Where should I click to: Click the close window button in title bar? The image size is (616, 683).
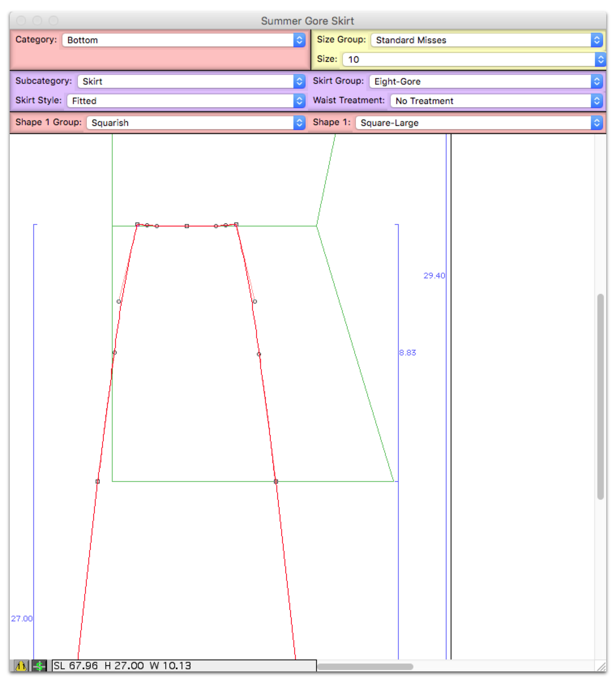pyautogui.click(x=21, y=21)
